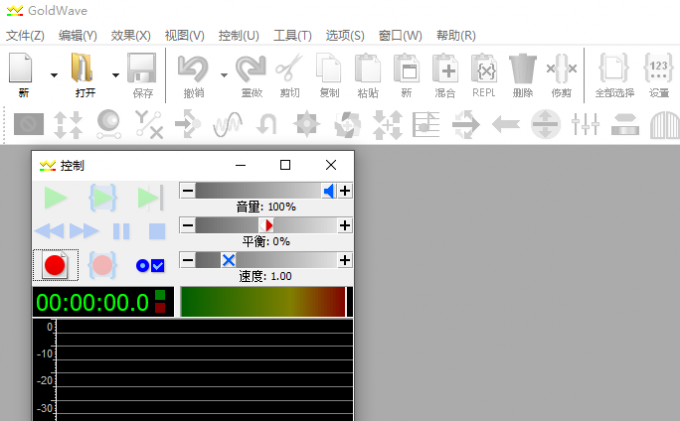
Task: Decrease balance with minus button
Action: (x=187, y=225)
